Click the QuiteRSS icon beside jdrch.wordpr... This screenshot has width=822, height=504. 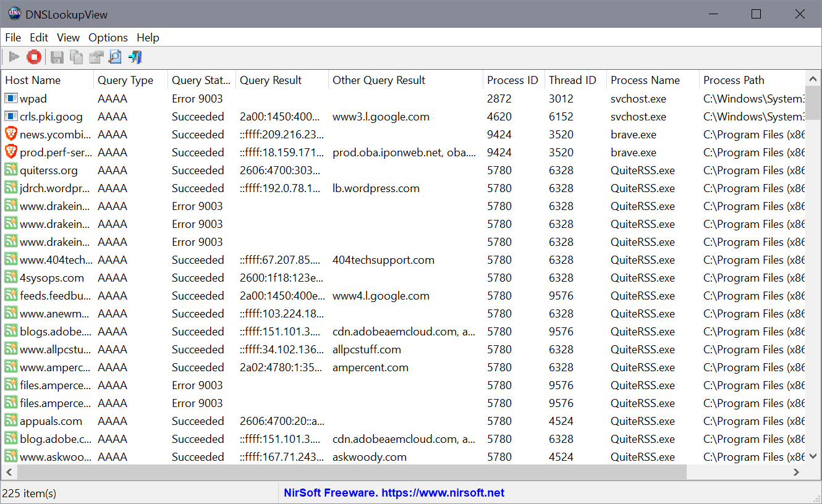[x=11, y=188]
